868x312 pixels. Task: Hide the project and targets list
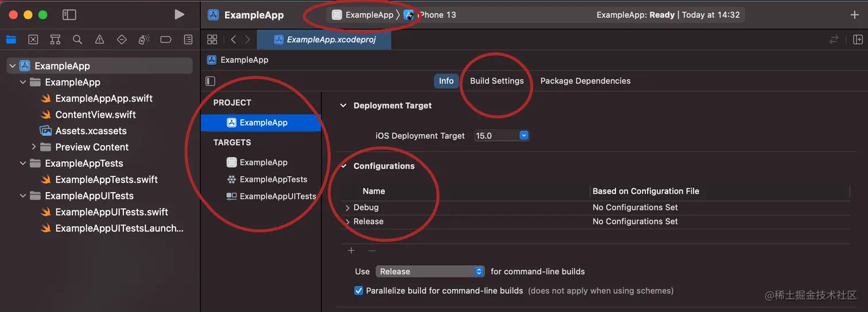(211, 81)
